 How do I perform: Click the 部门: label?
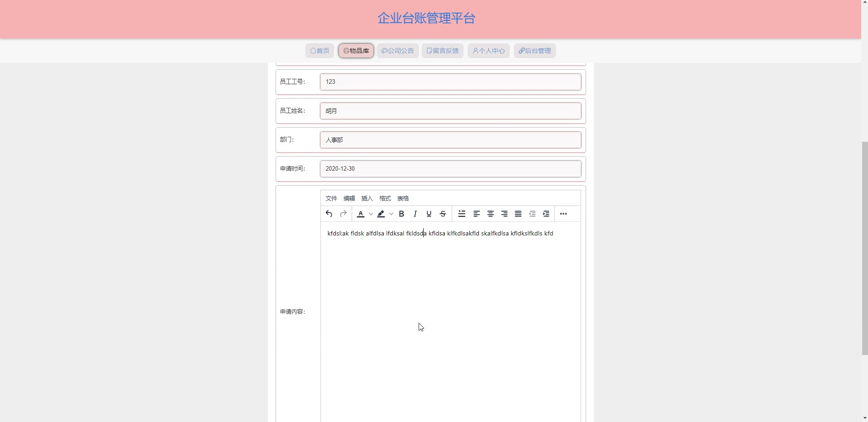point(287,139)
